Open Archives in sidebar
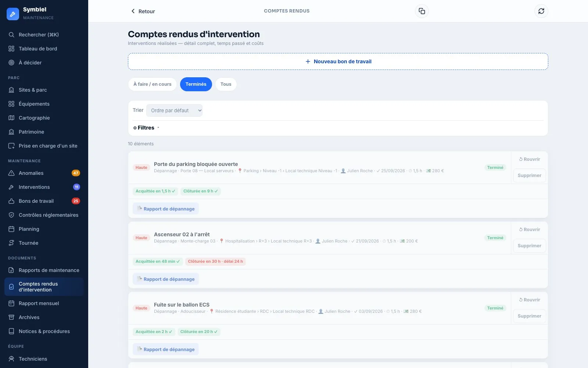588x368 pixels. [x=44, y=317]
